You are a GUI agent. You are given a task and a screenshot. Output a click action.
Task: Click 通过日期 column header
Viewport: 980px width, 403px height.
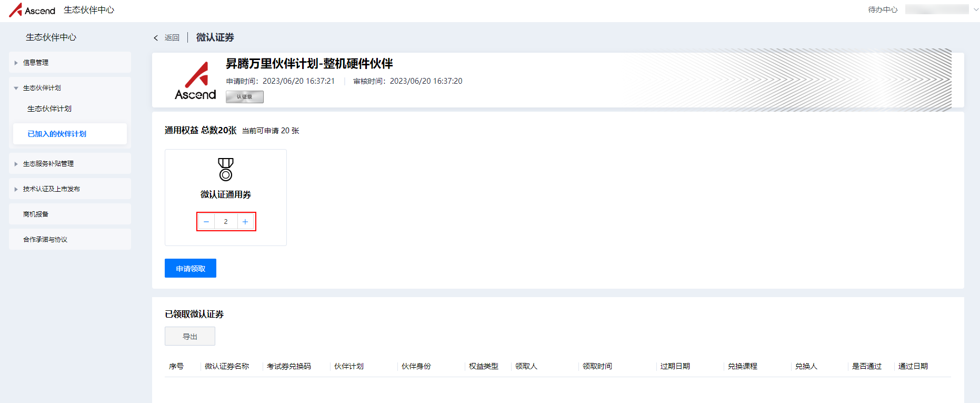pos(913,366)
